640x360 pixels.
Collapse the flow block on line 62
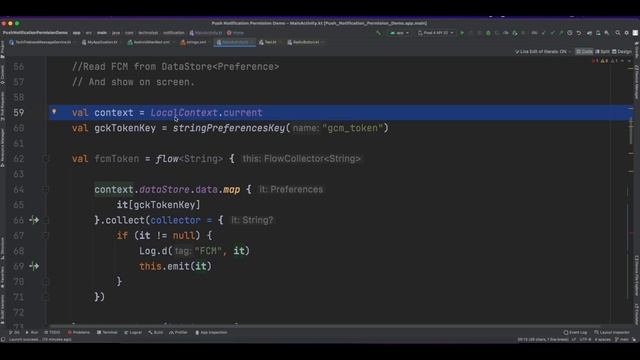point(46,159)
